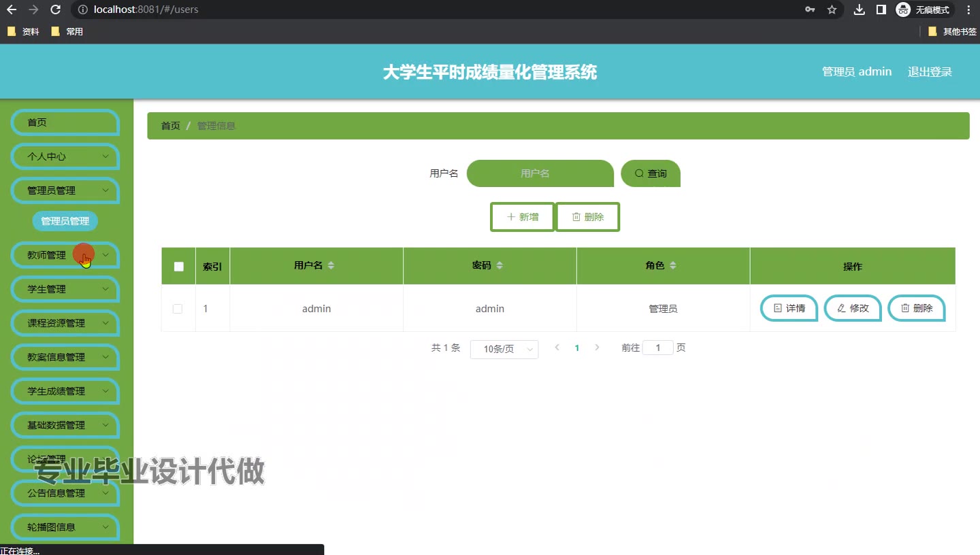The image size is (980, 555).
Task: Check the admin row checkbox
Action: pos(178,309)
